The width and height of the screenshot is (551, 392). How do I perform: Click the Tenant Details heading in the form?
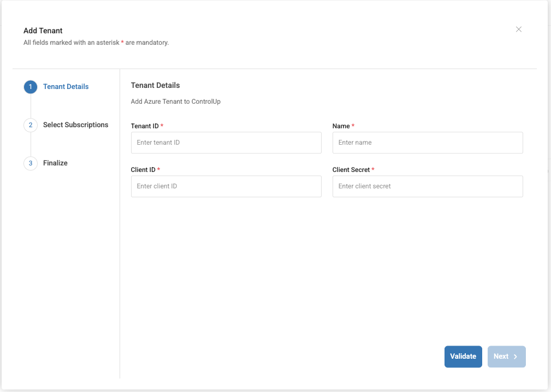[x=155, y=85]
